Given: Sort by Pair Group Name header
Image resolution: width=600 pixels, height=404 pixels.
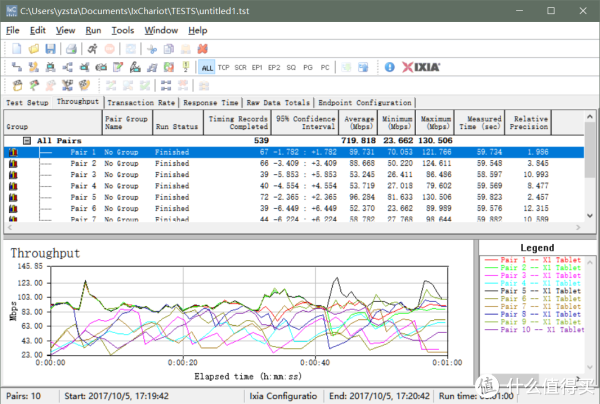Looking at the screenshot, I should [x=127, y=122].
